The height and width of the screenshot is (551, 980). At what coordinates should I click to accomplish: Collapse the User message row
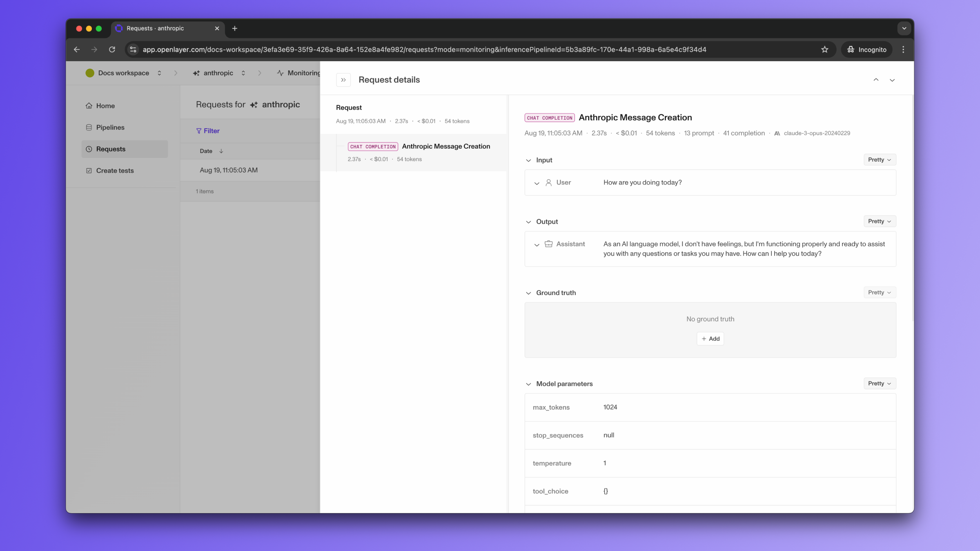pyautogui.click(x=537, y=183)
